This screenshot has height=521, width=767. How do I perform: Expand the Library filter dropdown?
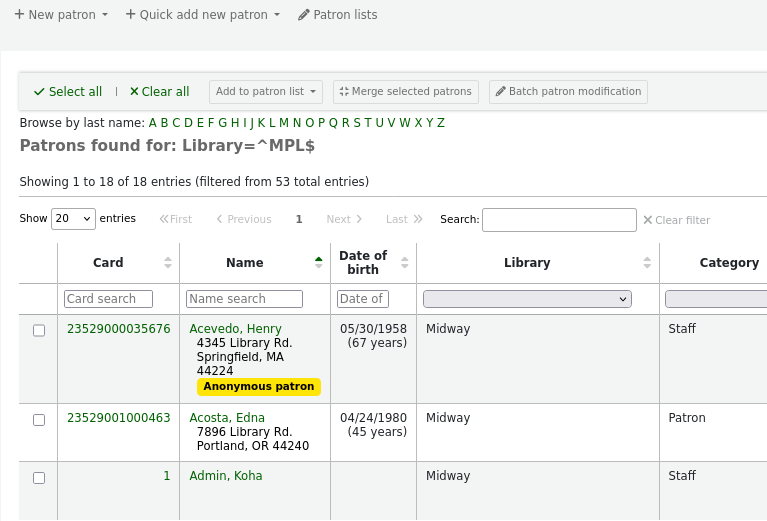pos(527,299)
